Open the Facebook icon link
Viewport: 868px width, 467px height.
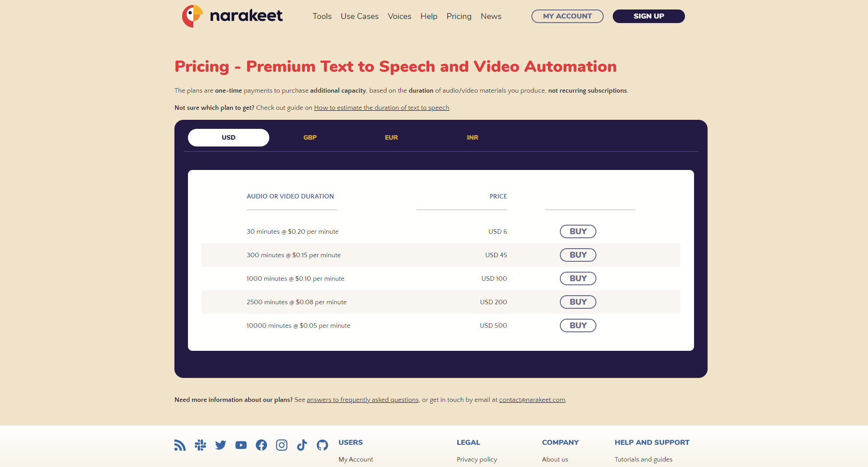click(x=261, y=445)
